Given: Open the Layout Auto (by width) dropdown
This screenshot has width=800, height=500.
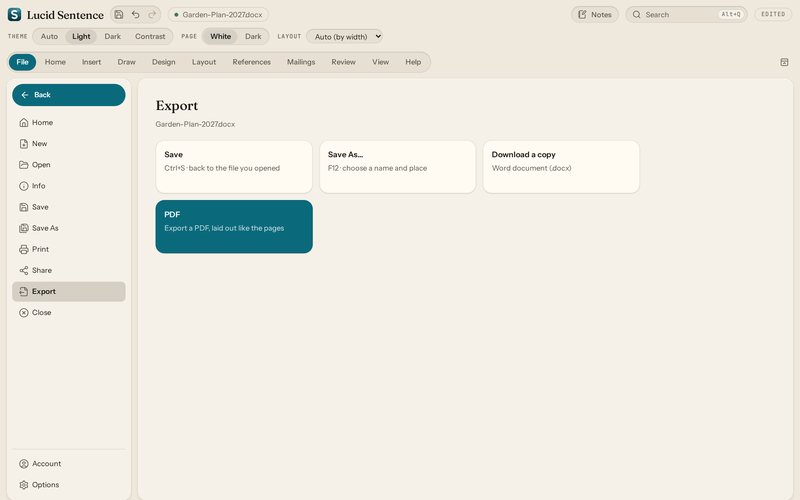Looking at the screenshot, I should [345, 36].
